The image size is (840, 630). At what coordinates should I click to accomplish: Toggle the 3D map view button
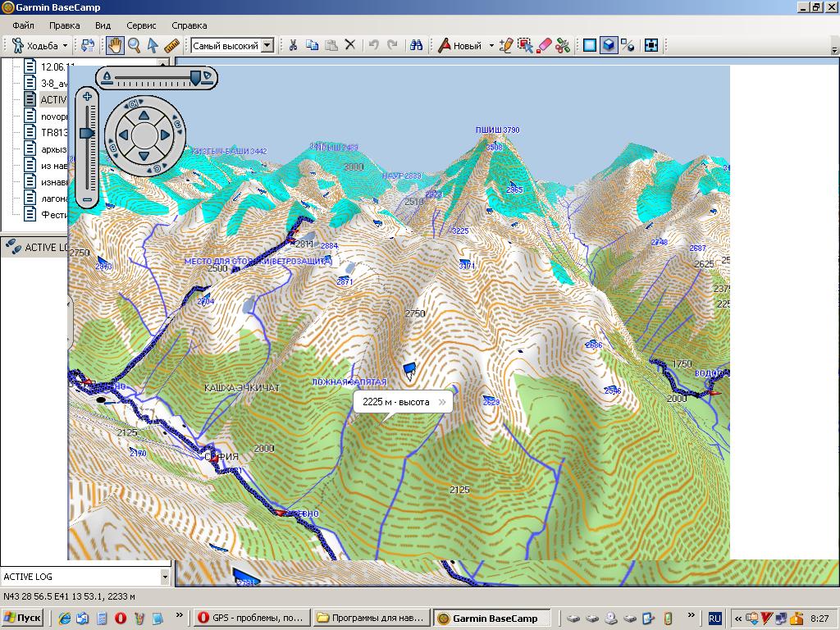[x=609, y=46]
